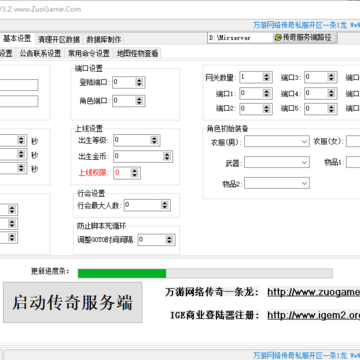Adjust the second 秒 spinner arrows
This screenshot has height=360, width=360.
coord(21,154)
